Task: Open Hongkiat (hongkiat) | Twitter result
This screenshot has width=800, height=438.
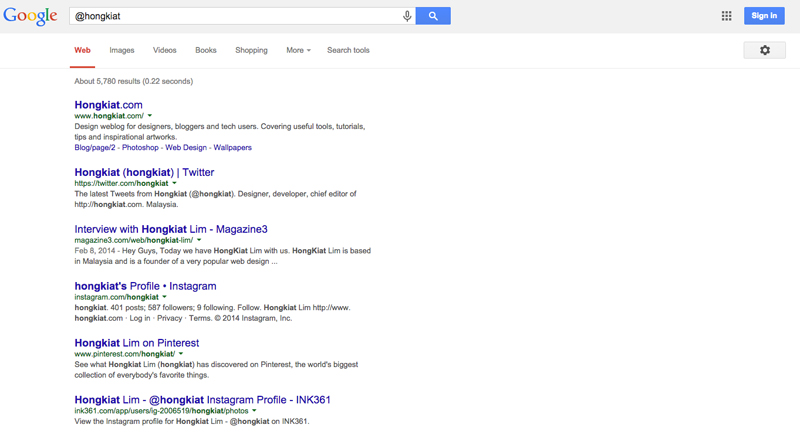Action: pyautogui.click(x=144, y=172)
